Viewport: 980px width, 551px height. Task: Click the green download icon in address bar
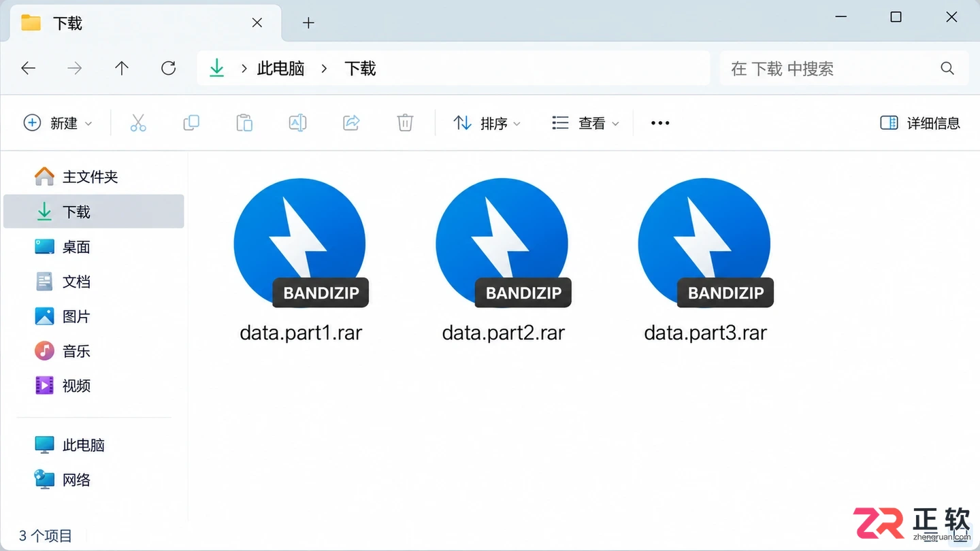click(216, 68)
